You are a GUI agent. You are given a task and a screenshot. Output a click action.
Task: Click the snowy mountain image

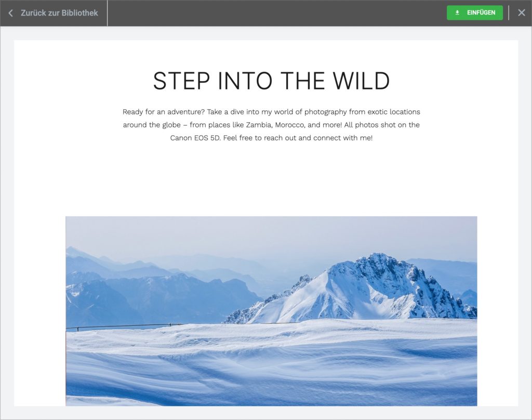[271, 311]
